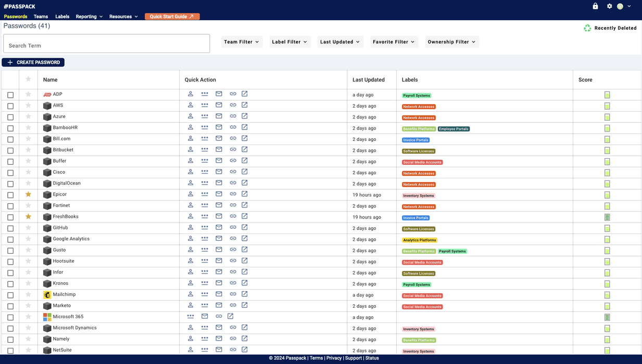Copy the username for ADP
Screen dimensions: 642x364
click(x=191, y=94)
